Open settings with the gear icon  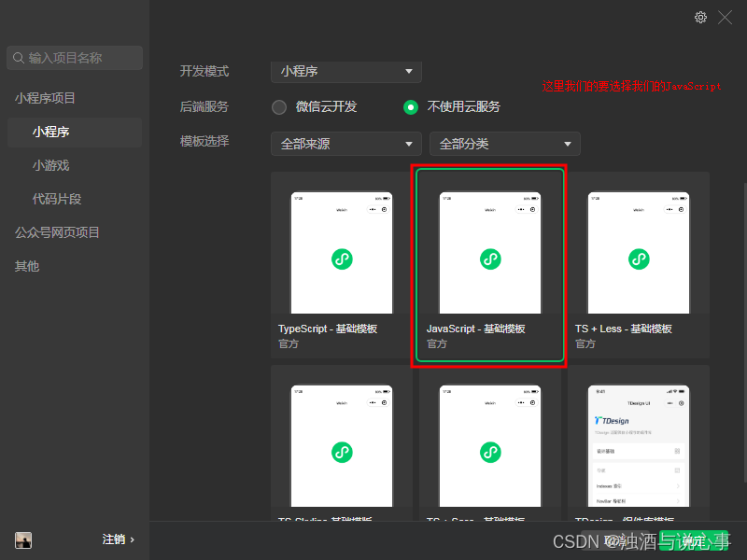tap(700, 18)
